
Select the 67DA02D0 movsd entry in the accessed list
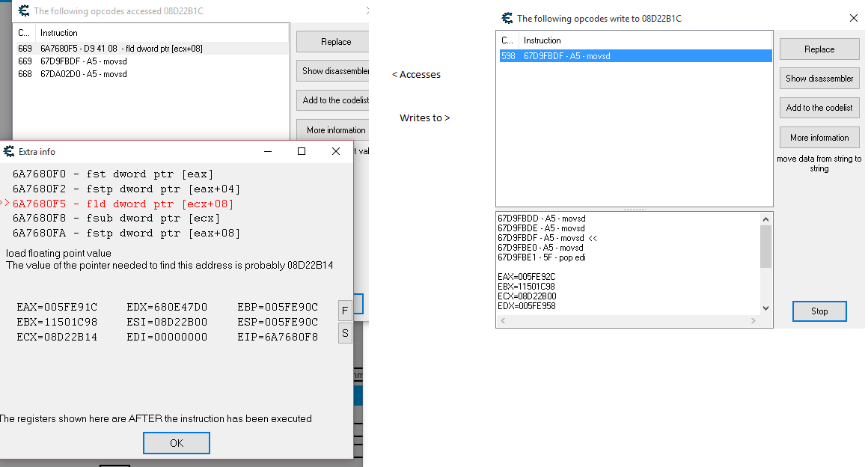(x=84, y=74)
